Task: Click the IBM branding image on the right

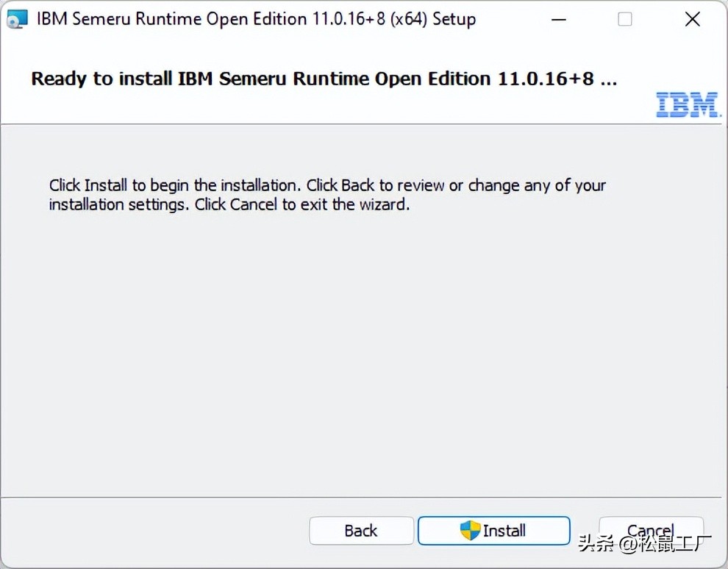Action: point(688,105)
